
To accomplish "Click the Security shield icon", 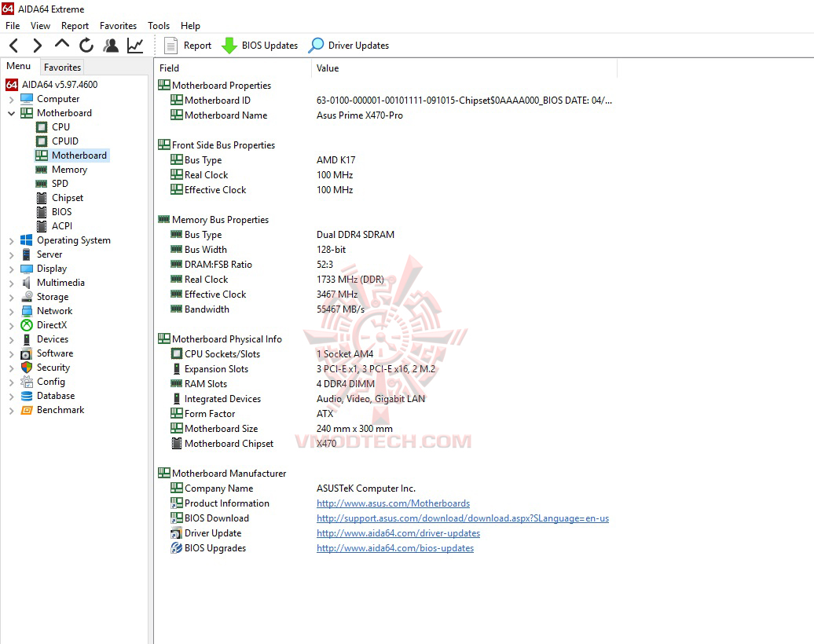I will (27, 368).
